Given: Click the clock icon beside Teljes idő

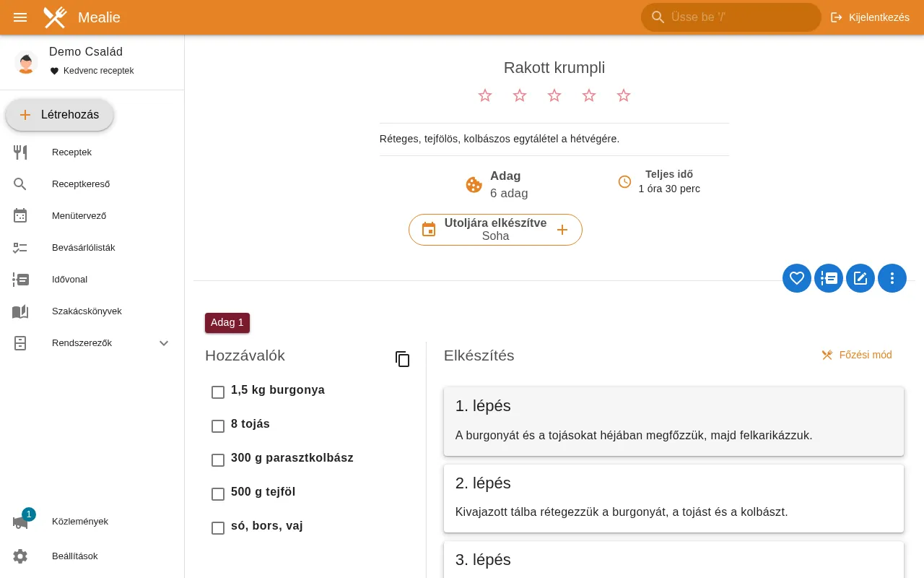Looking at the screenshot, I should (625, 181).
